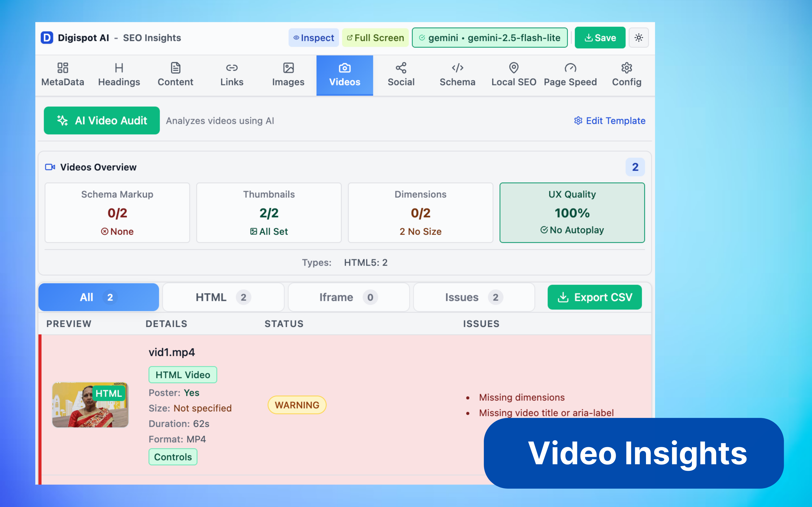Export the video report as CSV
This screenshot has width=812, height=507.
tap(594, 297)
